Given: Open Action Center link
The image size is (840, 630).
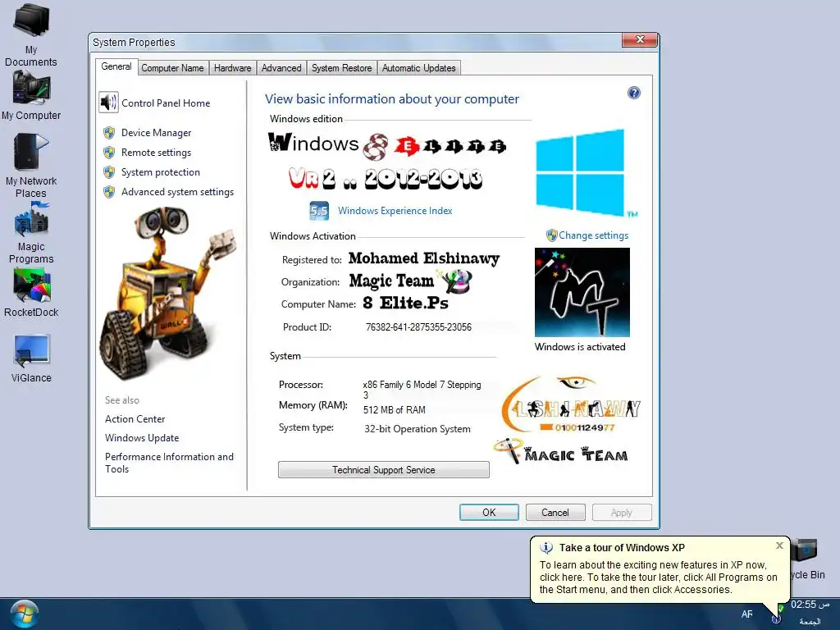Looking at the screenshot, I should 135,419.
